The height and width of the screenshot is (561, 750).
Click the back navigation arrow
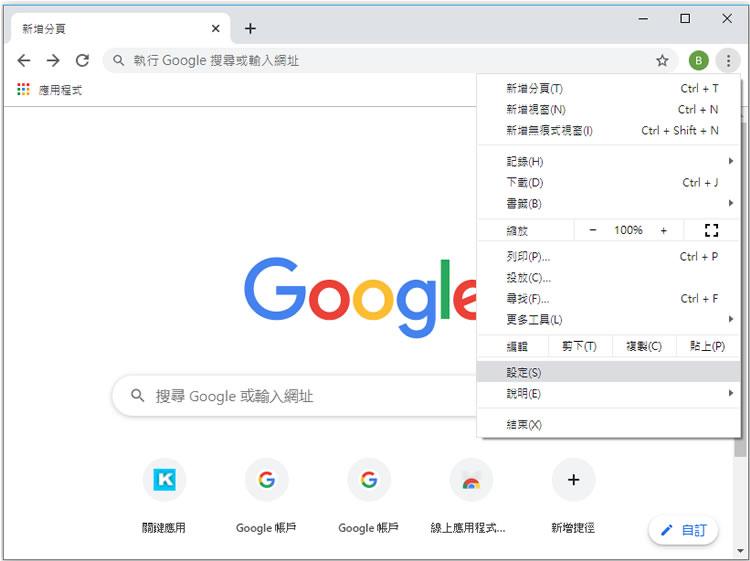point(23,60)
